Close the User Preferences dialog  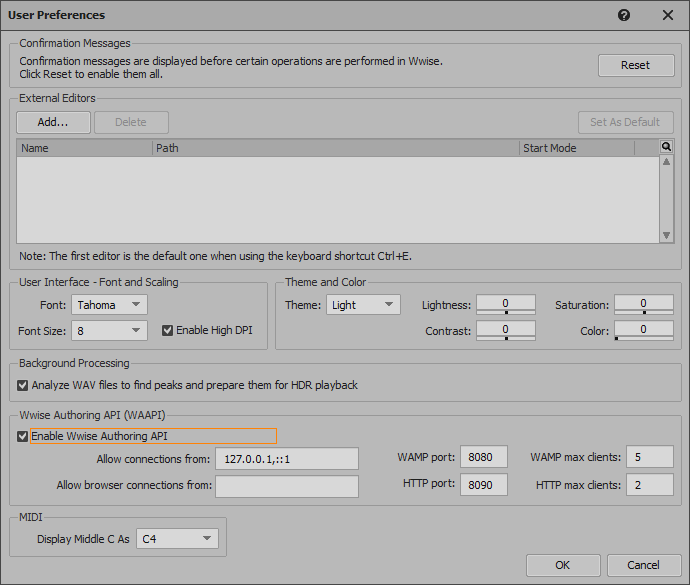pyautogui.click(x=667, y=15)
